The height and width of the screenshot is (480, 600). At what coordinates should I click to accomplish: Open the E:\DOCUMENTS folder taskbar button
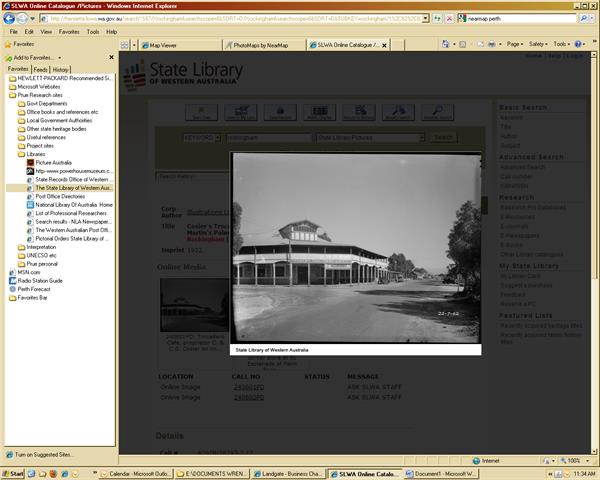(212, 474)
